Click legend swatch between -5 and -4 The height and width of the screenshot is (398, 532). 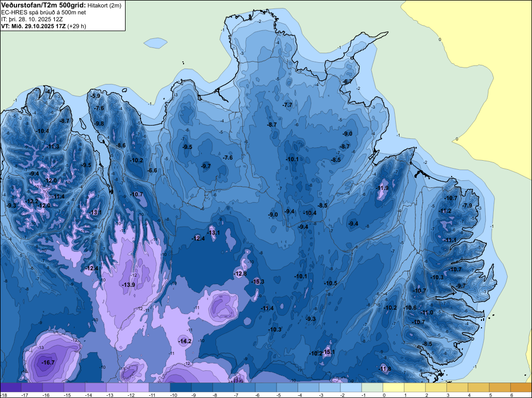pos(287,387)
